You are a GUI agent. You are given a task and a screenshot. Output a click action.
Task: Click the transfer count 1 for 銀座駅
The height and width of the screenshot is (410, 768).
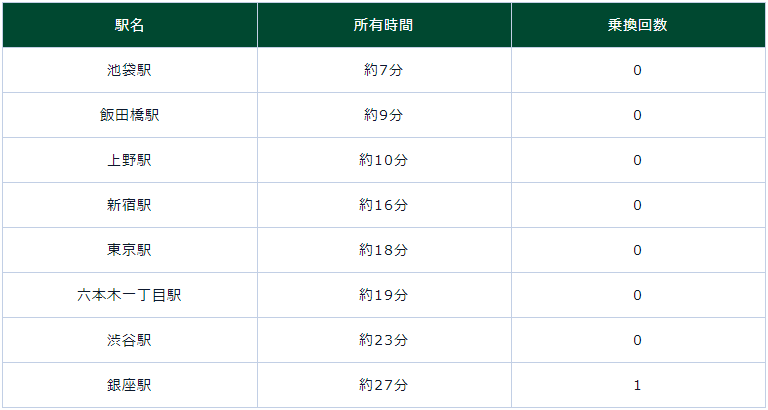tap(637, 385)
